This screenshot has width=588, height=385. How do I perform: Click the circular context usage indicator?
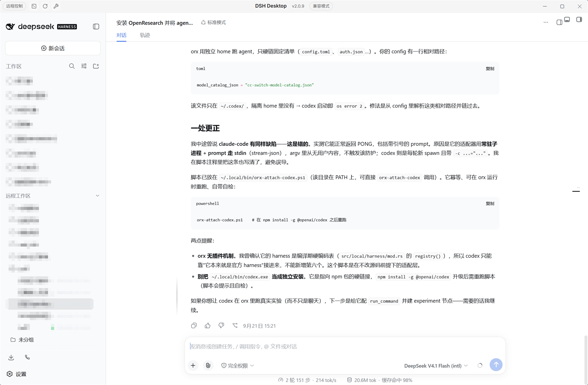(480, 366)
